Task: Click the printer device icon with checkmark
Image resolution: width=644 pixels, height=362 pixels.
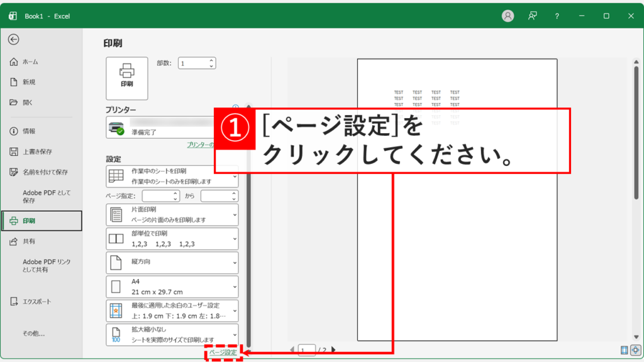Action: click(x=116, y=128)
